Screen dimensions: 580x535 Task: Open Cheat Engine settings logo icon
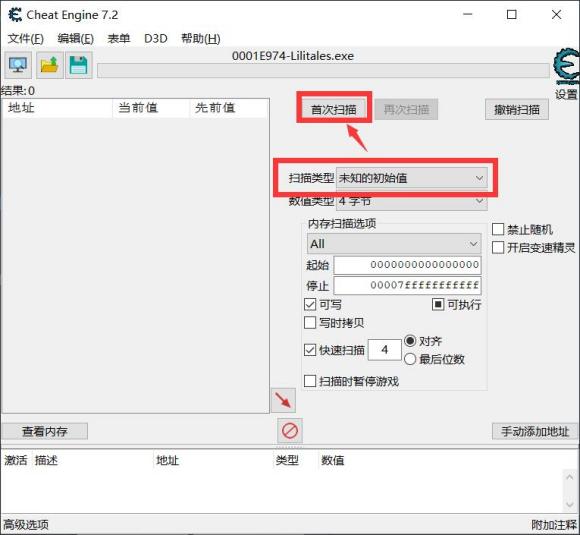566,67
